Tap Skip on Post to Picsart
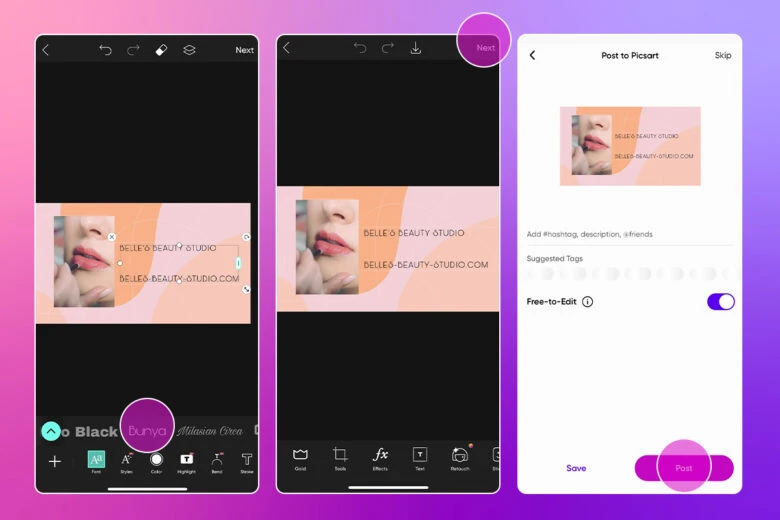 click(x=722, y=56)
